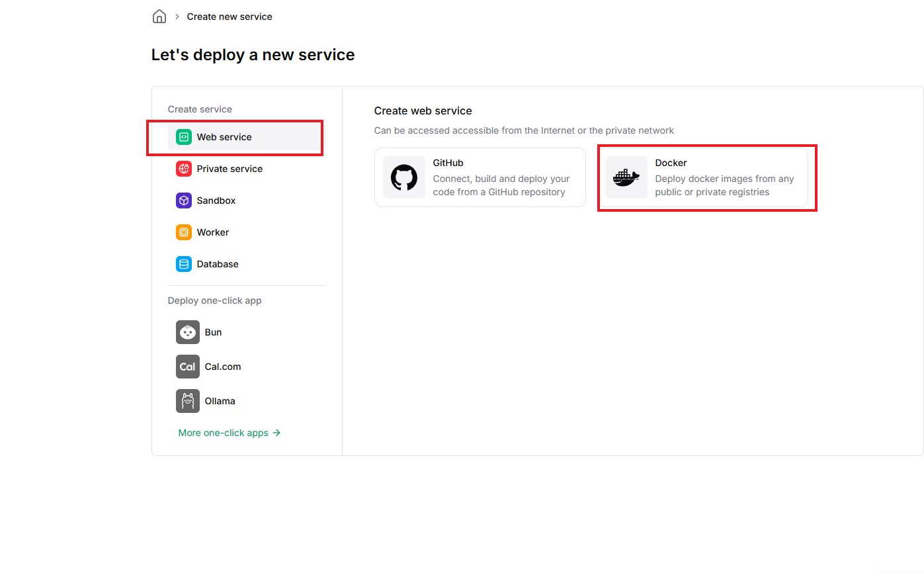The image size is (924, 575).
Task: Deploy the Bun one-click app
Action: click(x=247, y=332)
